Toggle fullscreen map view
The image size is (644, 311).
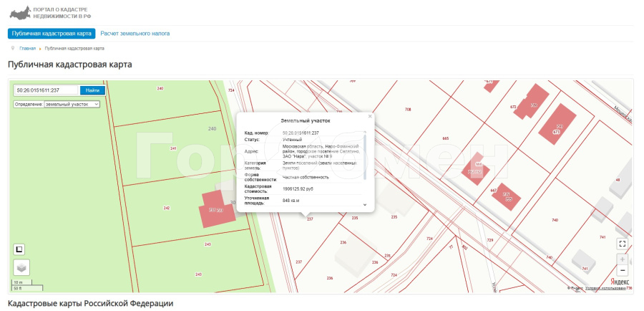coord(622,244)
